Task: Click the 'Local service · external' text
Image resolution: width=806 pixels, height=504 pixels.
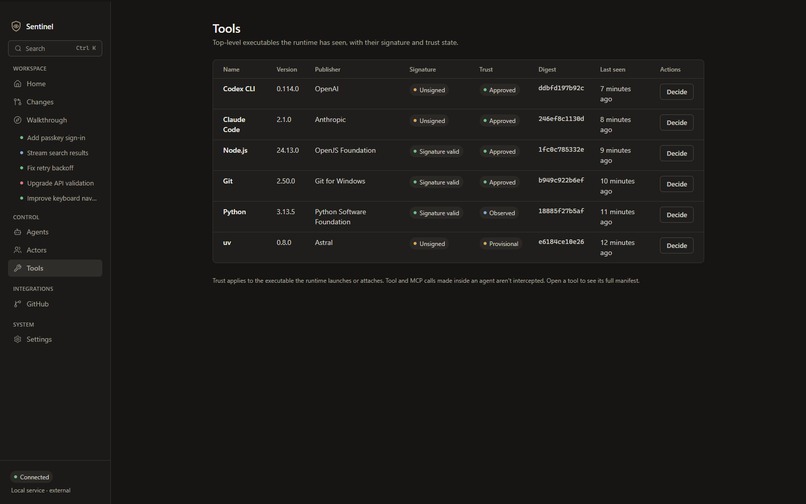Action: click(x=41, y=491)
